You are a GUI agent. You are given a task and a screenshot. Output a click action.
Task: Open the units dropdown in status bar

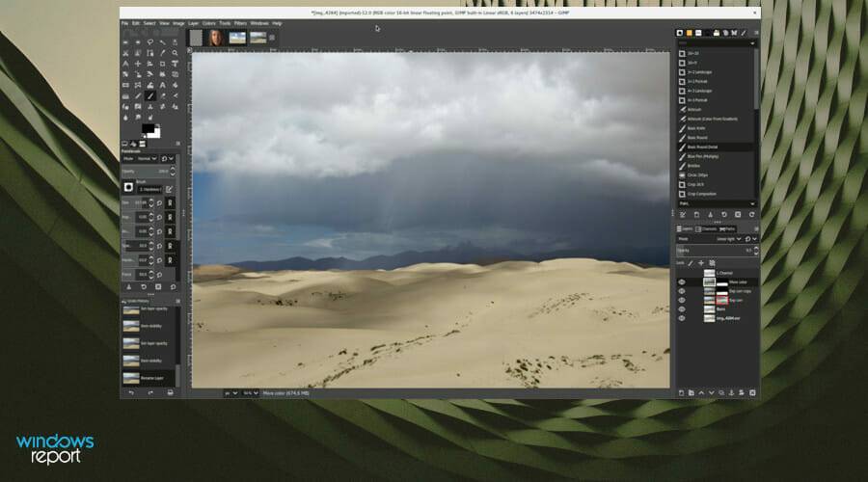[x=231, y=393]
